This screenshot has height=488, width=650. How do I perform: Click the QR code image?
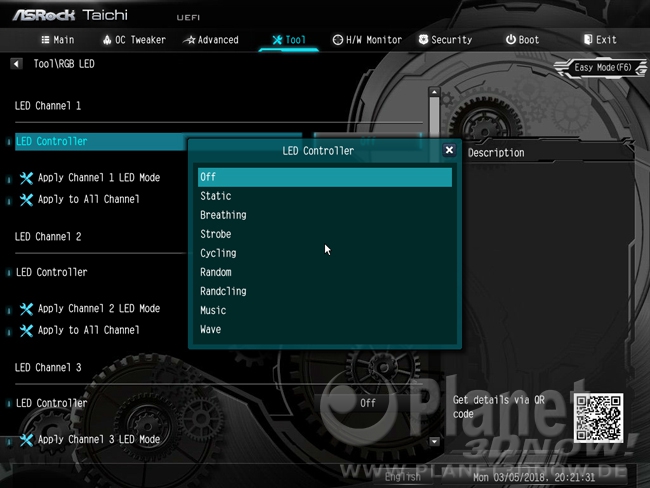point(598,418)
